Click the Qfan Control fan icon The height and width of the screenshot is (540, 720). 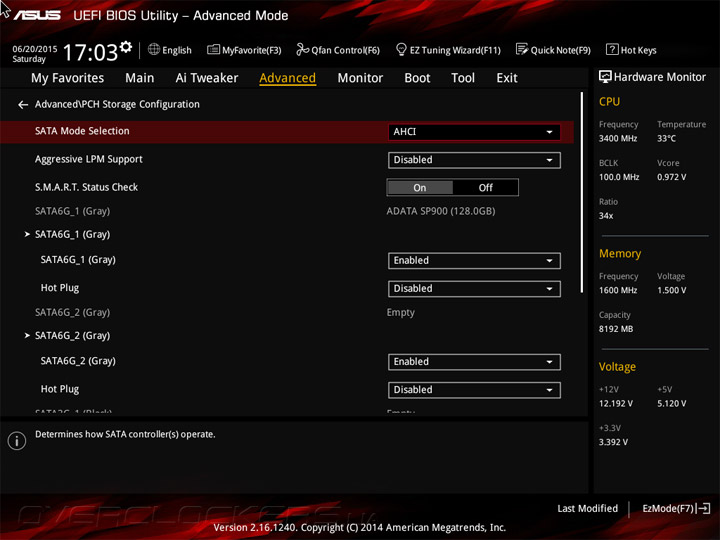pyautogui.click(x=302, y=49)
